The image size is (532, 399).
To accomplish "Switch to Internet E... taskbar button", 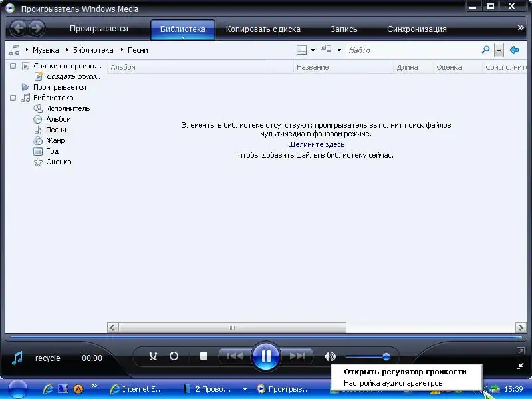I will pos(137,389).
